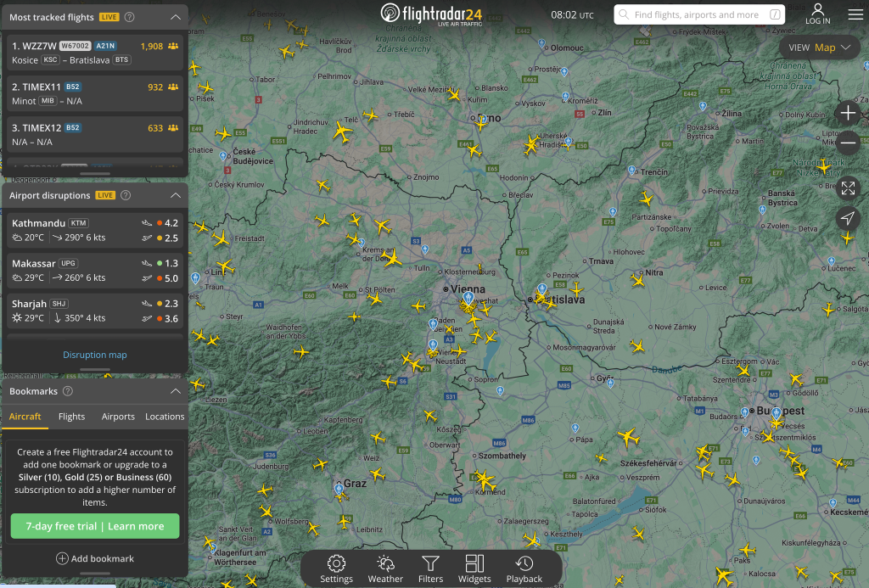Collapse the Airport disruptions panel

175,195
